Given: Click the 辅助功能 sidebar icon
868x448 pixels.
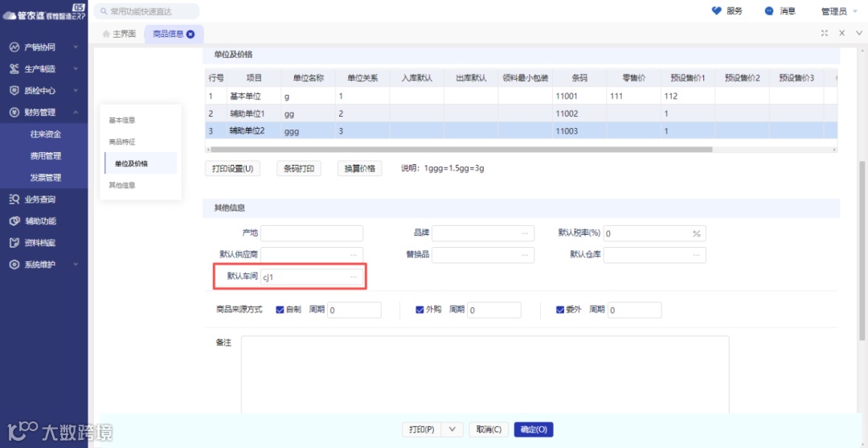Looking at the screenshot, I should tap(15, 221).
